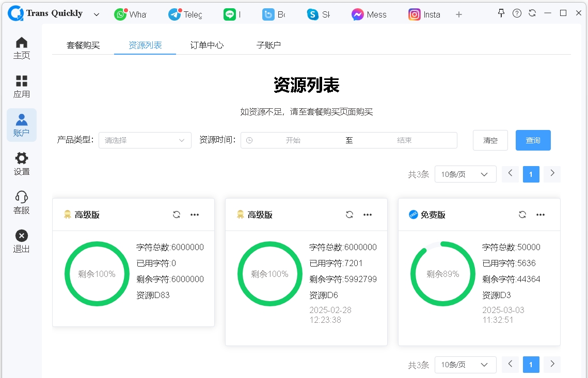Open more options on 免费版 card
588x378 pixels.
point(541,215)
